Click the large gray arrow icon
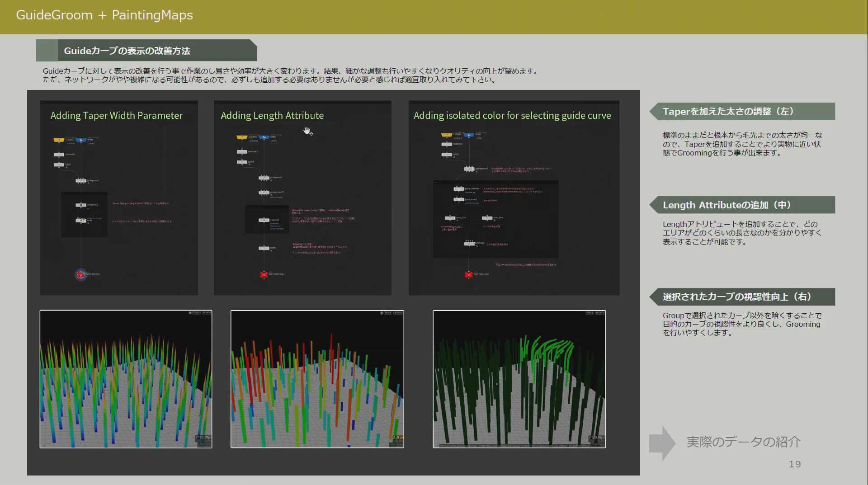This screenshot has height=485, width=868. click(662, 443)
